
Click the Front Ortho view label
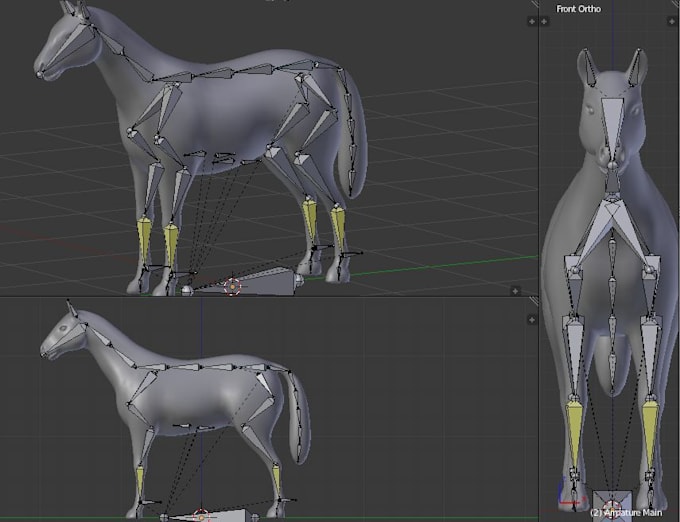[x=579, y=9]
